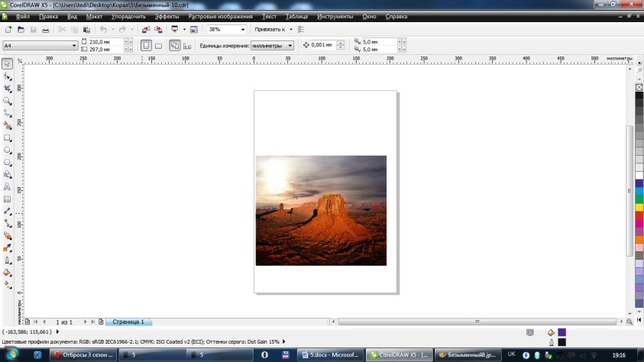Image resolution: width=644 pixels, height=362 pixels.
Task: Select the Eyedropper tool
Action: 7,248
